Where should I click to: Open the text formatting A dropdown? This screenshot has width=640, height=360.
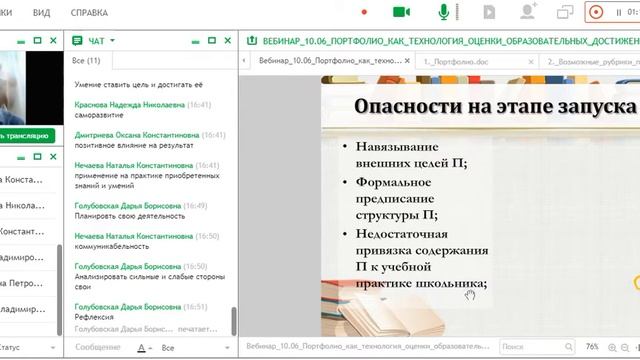pyautogui.click(x=144, y=348)
